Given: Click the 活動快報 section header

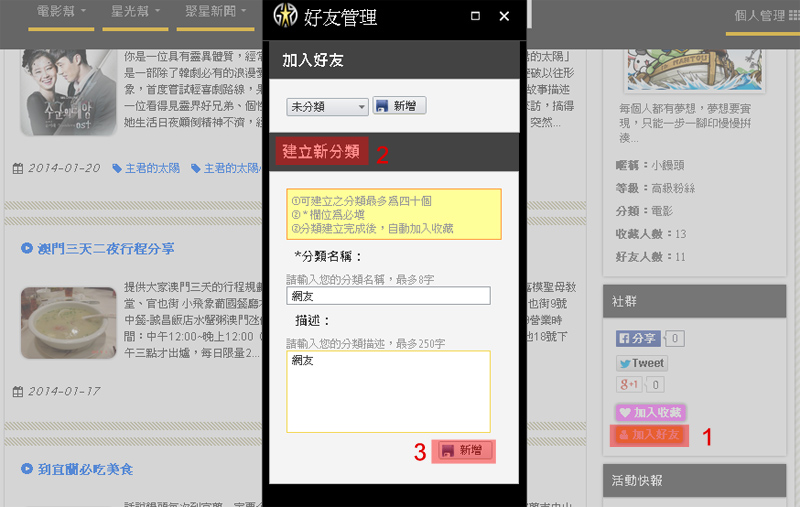Looking at the screenshot, I should click(694, 480).
